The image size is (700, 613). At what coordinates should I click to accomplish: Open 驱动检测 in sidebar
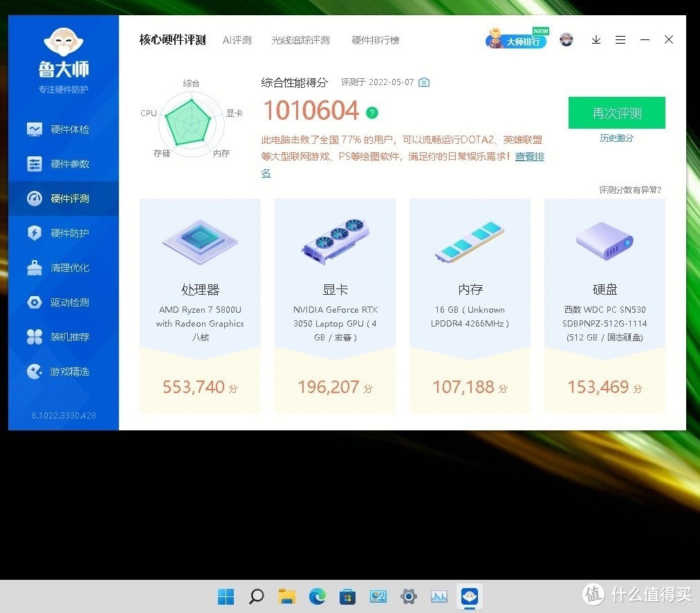coord(64,302)
